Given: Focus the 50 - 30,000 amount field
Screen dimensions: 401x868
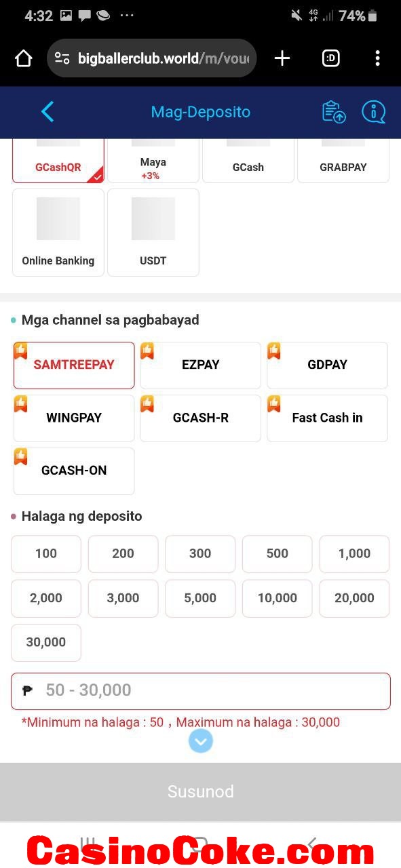Looking at the screenshot, I should click(x=201, y=691).
